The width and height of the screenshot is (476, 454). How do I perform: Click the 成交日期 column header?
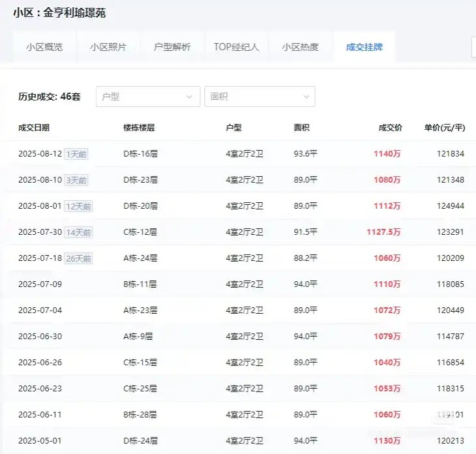[34, 128]
